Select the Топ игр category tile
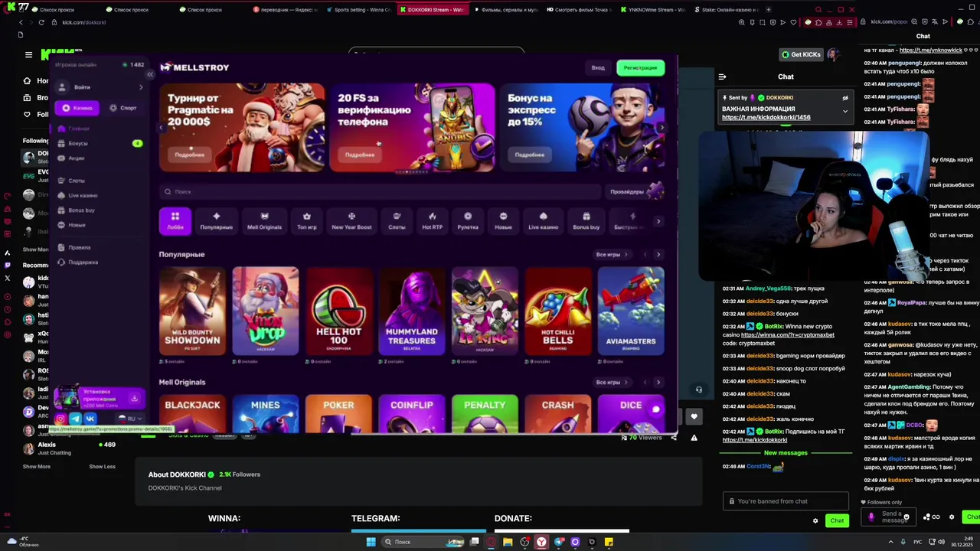980x551 pixels. (307, 220)
